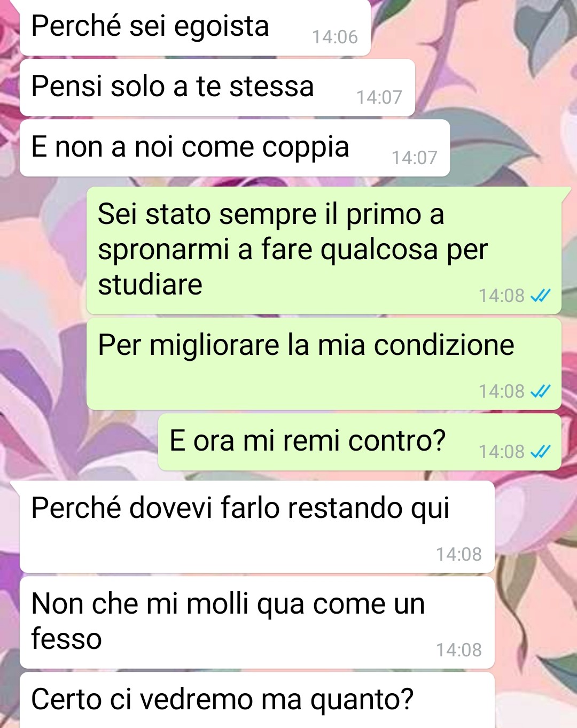This screenshot has height=728, width=577.
Task: Select the 'E ora mi remi contro?' message
Action: [360, 442]
